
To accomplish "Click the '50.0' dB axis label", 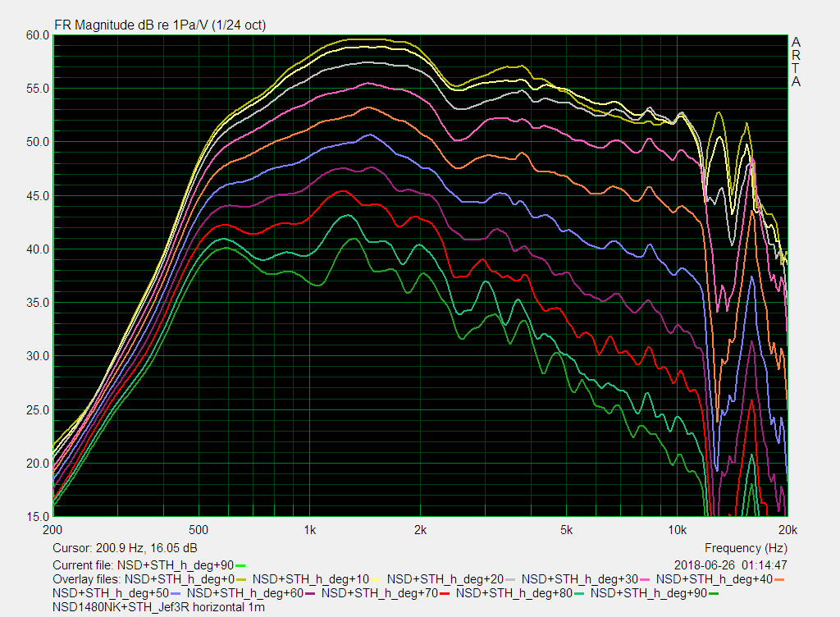I will click(x=38, y=142).
